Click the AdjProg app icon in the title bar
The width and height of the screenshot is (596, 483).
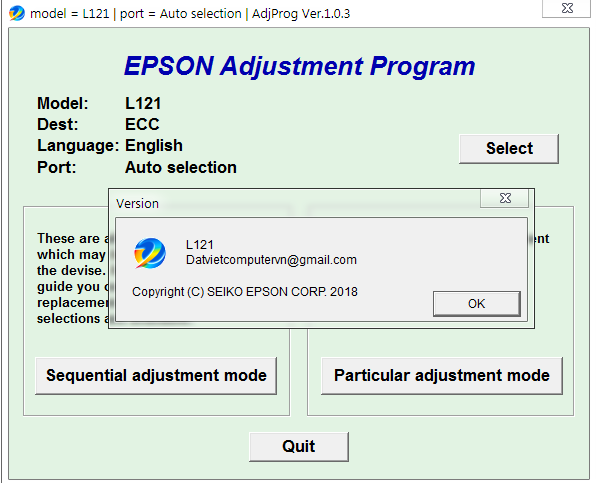click(17, 13)
